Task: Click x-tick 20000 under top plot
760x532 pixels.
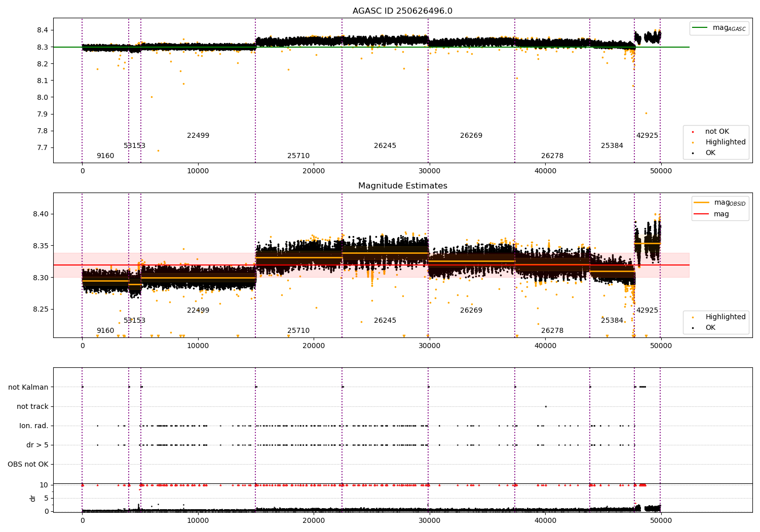Action: (x=314, y=171)
